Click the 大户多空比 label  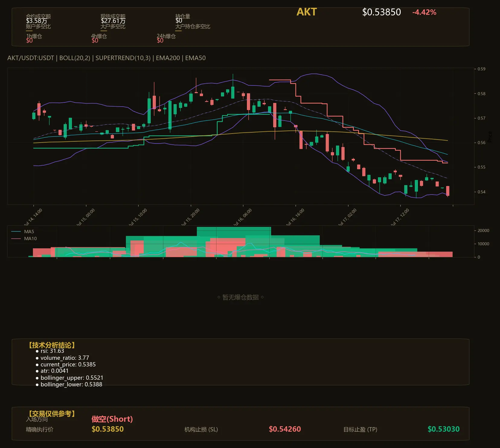113,27
